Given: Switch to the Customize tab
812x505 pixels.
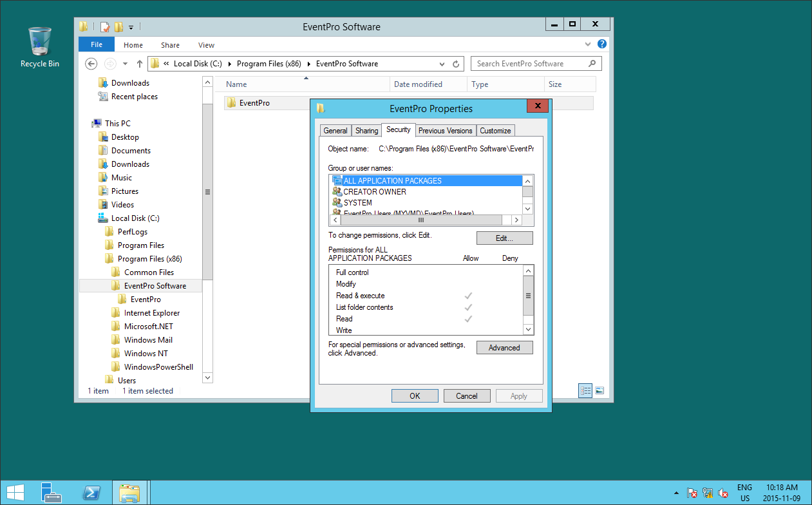Looking at the screenshot, I should 495,130.
